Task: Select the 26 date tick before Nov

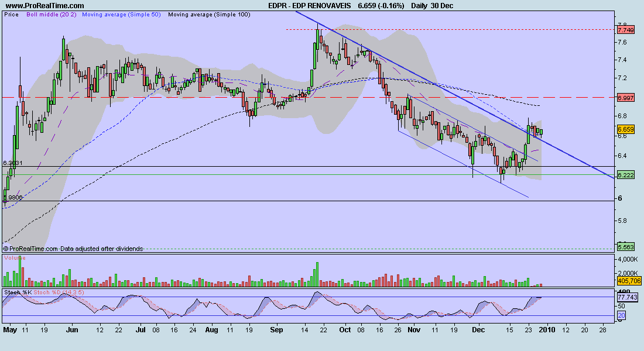Action: (398, 330)
